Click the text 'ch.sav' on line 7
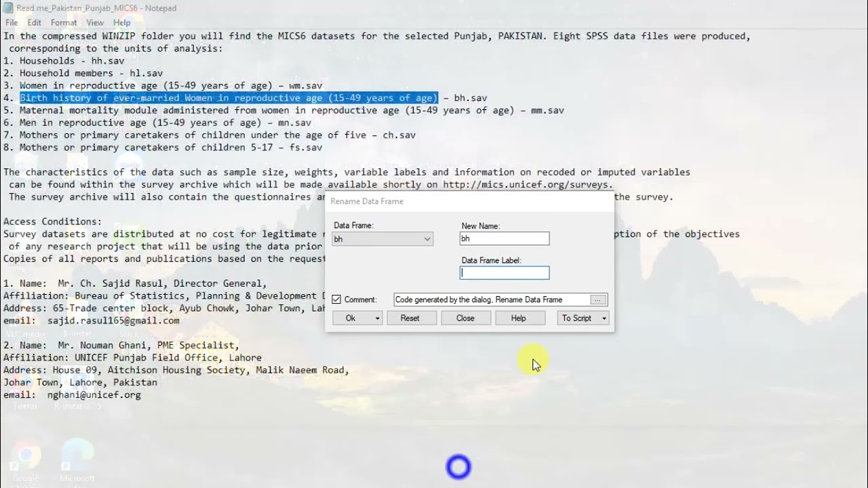Image resolution: width=868 pixels, height=488 pixels. [x=399, y=135]
